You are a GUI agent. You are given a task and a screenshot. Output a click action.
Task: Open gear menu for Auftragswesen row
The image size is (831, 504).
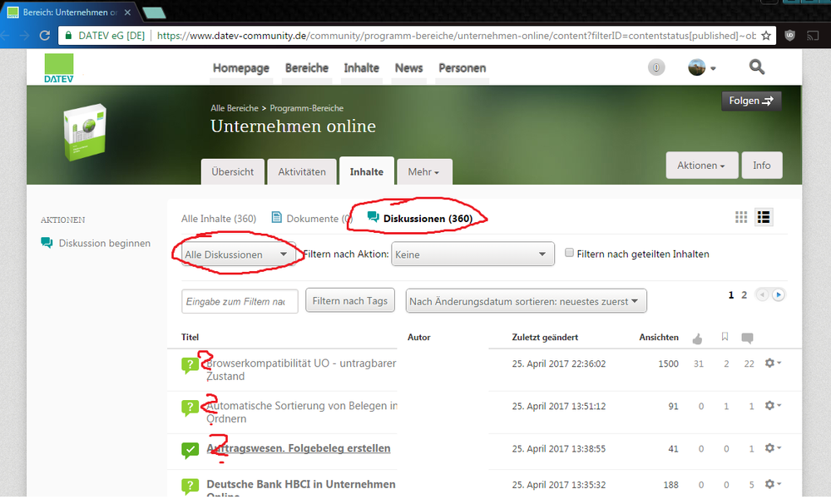773,447
